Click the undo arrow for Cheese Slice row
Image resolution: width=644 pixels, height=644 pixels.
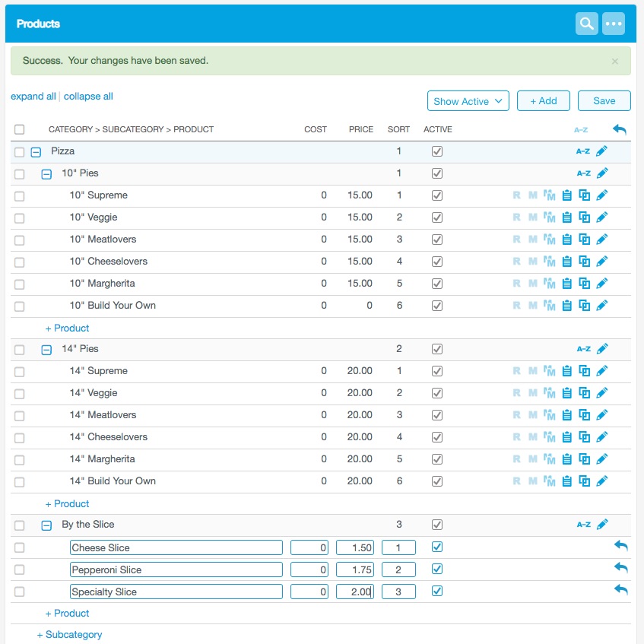621,546
